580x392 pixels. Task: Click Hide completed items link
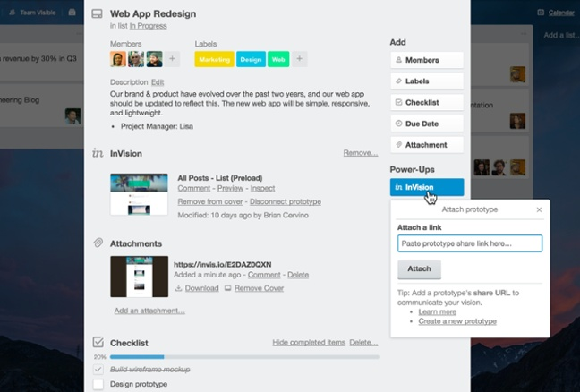(309, 343)
